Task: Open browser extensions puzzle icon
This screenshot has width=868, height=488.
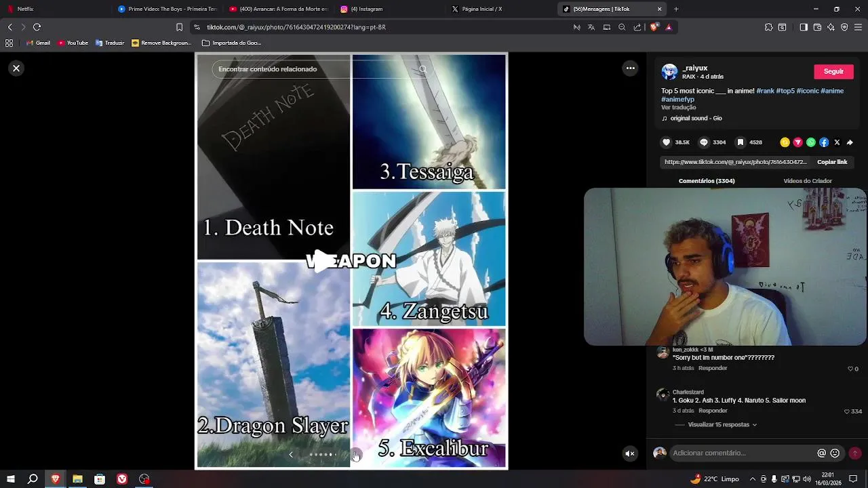Action: coord(768,27)
